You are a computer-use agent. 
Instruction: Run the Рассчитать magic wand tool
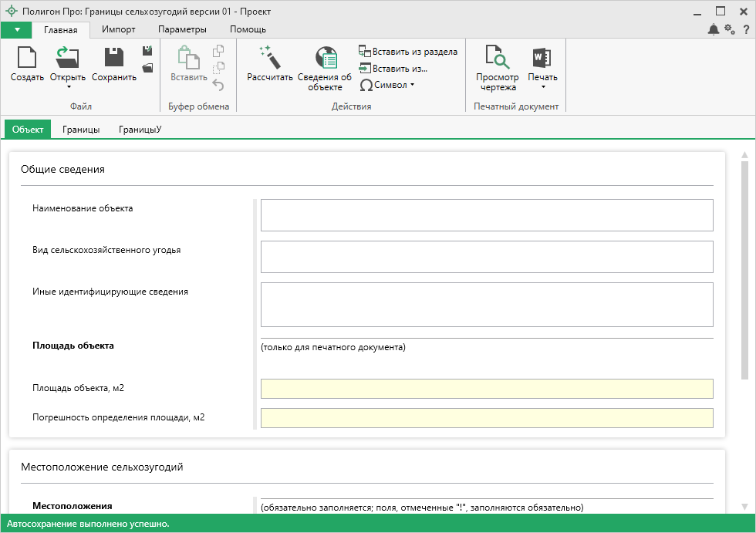[270, 59]
